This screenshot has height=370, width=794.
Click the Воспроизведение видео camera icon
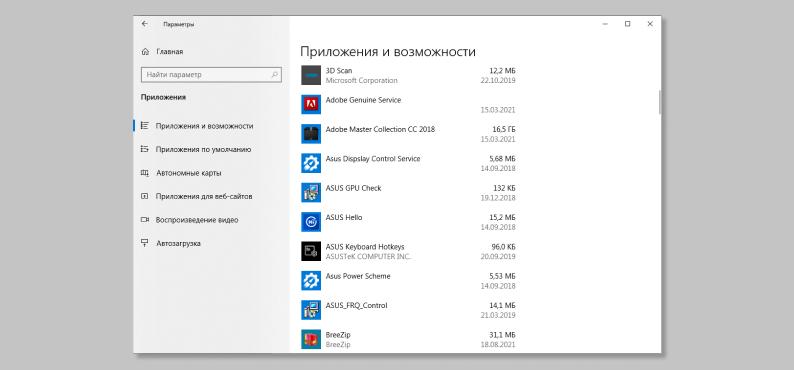tap(145, 220)
